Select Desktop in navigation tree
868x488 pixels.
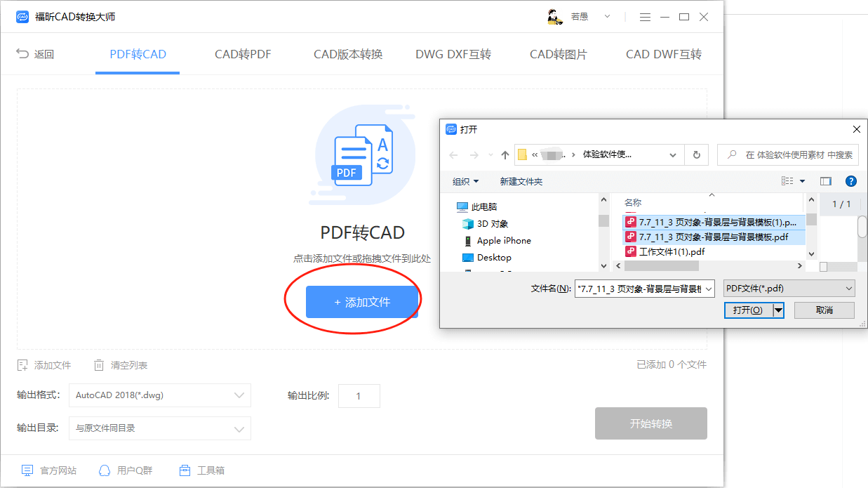(487, 257)
